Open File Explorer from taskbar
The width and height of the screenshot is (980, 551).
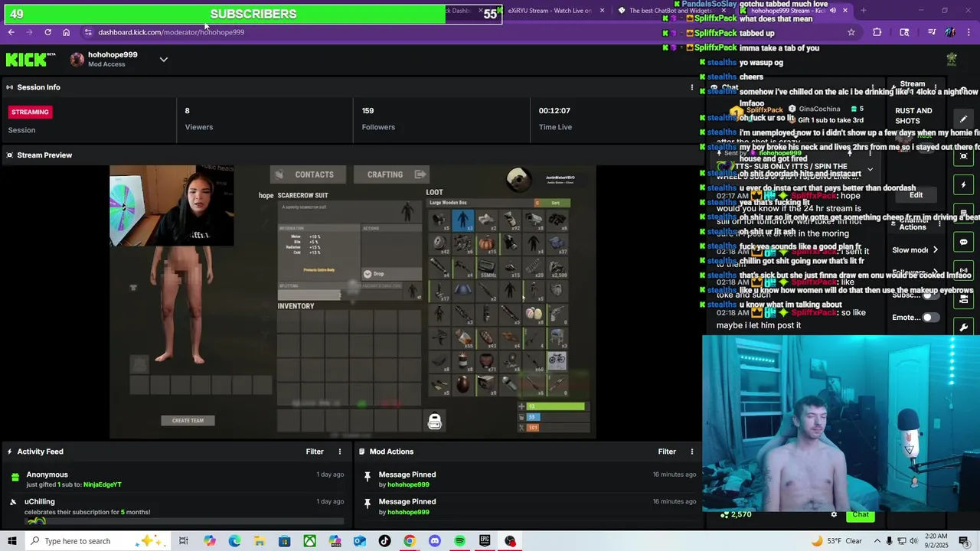point(260,541)
